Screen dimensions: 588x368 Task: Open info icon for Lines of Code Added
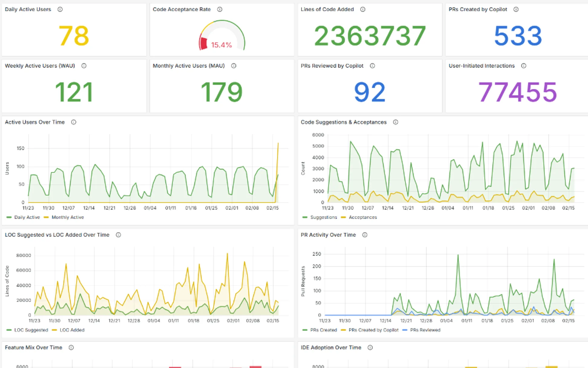363,9
